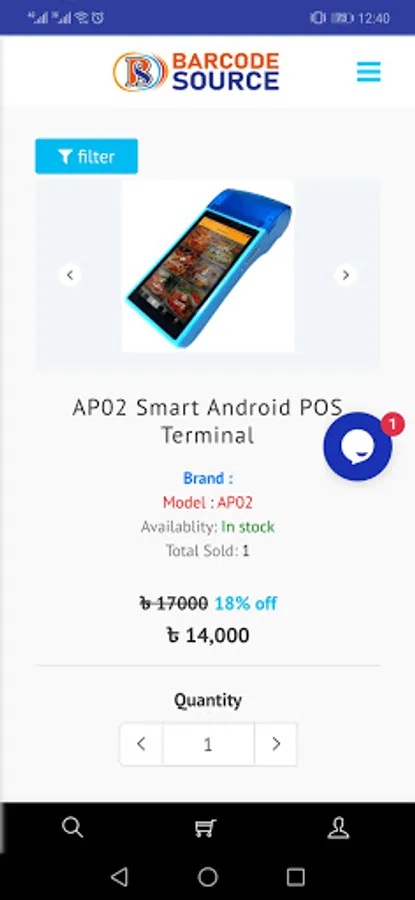Open search from bottom bar
The height and width of the screenshot is (900, 415).
[72, 828]
